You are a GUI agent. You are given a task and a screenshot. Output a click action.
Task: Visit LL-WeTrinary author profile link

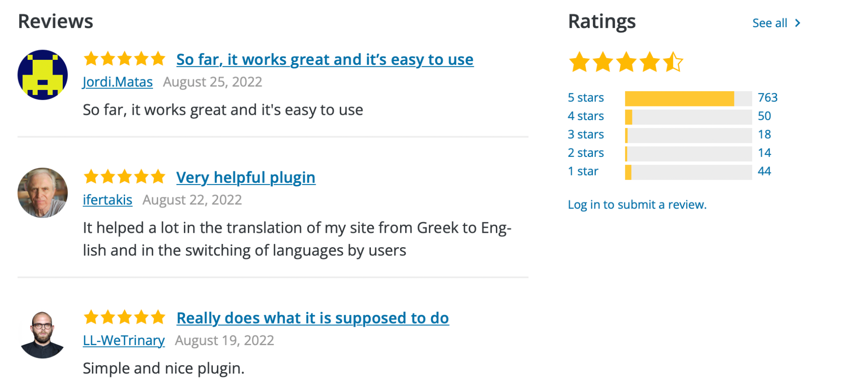click(123, 341)
